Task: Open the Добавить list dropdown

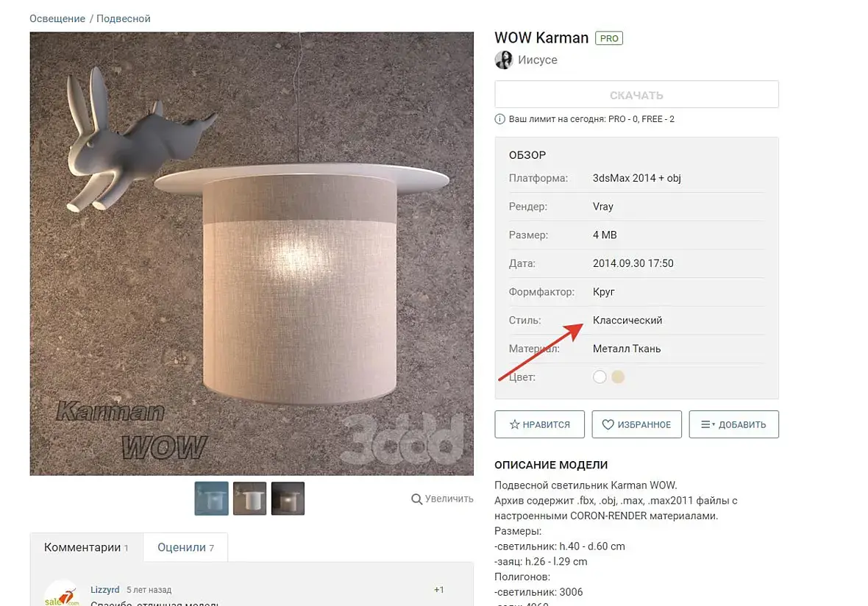Action: pyautogui.click(x=733, y=424)
